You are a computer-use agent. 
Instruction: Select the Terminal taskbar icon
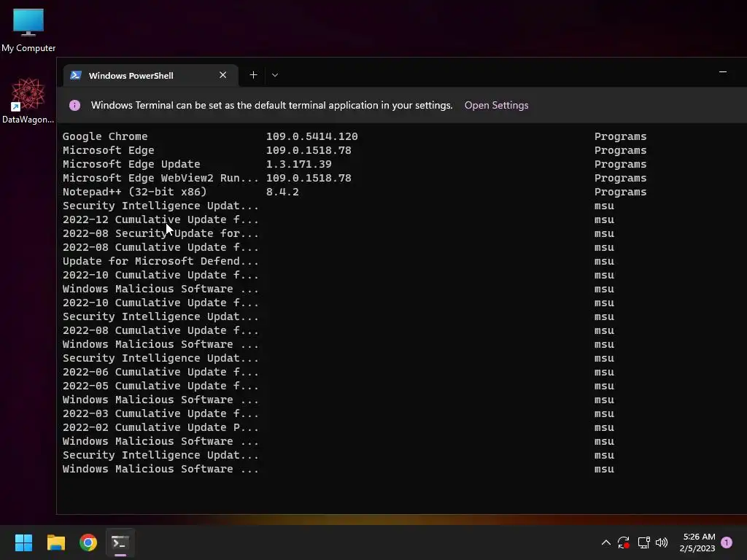[x=120, y=542]
